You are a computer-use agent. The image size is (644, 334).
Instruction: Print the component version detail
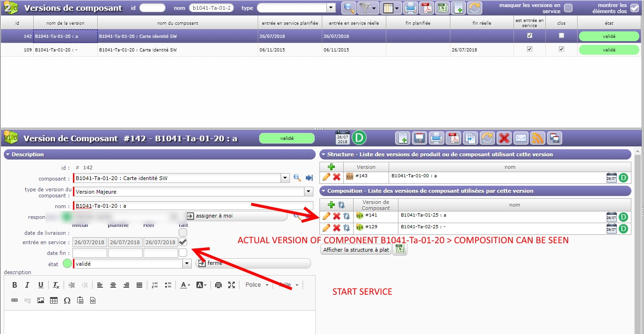[x=436, y=138]
